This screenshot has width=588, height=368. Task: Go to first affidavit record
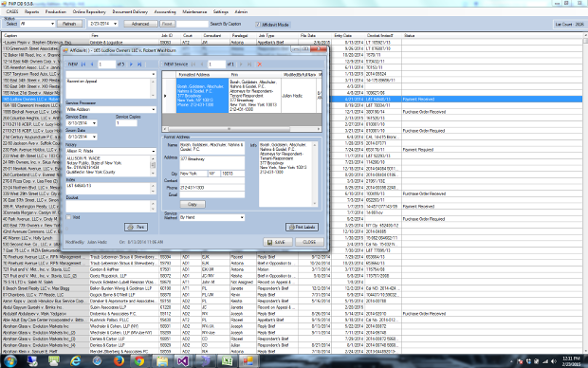pyautogui.click(x=83, y=64)
